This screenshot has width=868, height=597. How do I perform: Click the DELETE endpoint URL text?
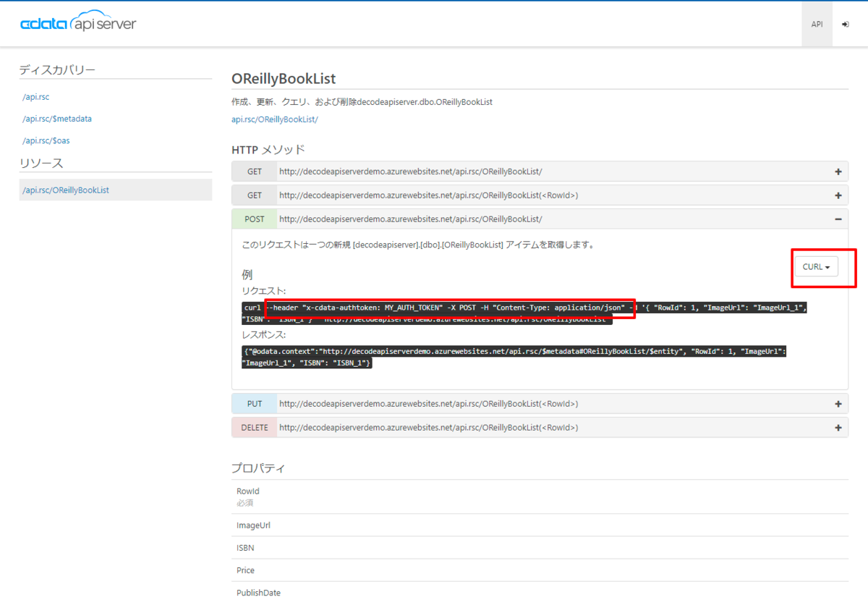429,428
